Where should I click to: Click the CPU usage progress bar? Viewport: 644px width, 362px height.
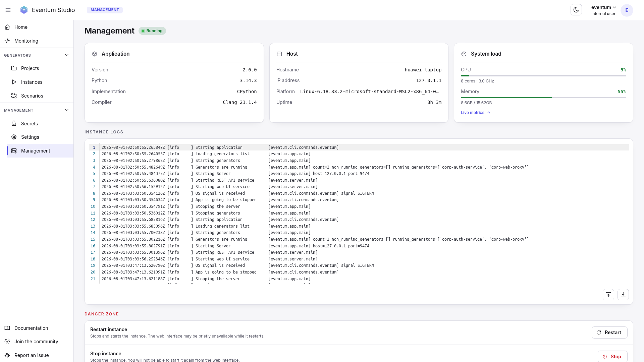coord(543,76)
